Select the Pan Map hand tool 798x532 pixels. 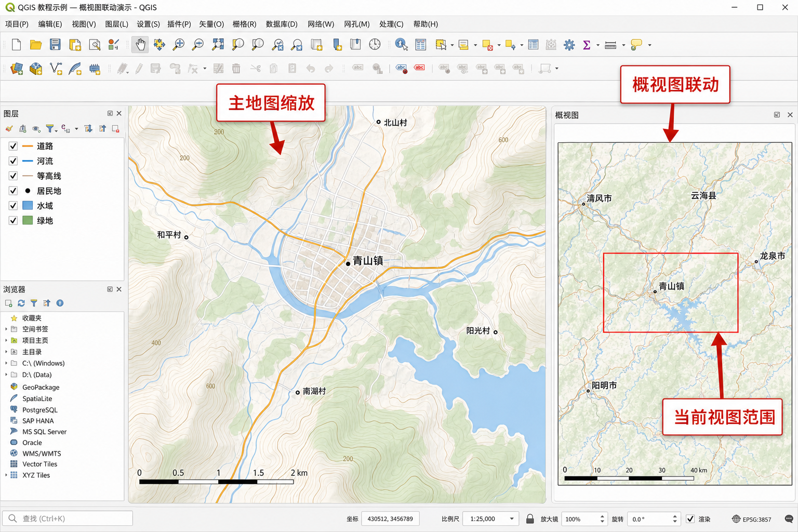140,45
